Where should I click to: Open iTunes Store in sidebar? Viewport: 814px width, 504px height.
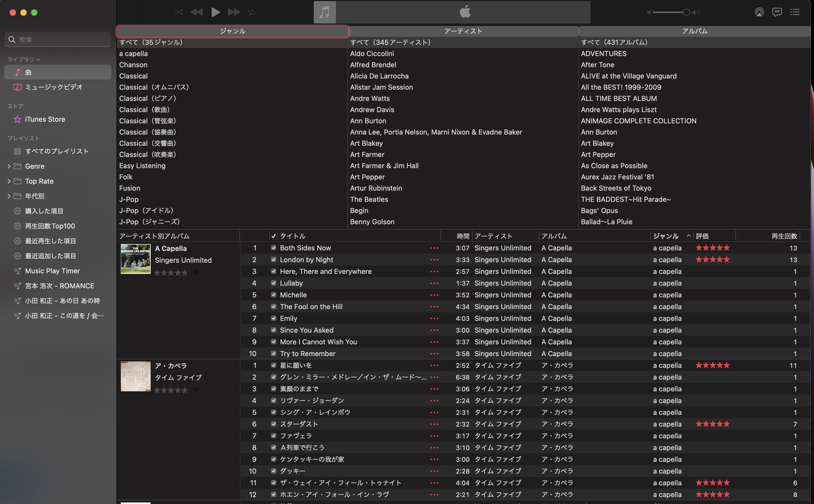coord(45,119)
